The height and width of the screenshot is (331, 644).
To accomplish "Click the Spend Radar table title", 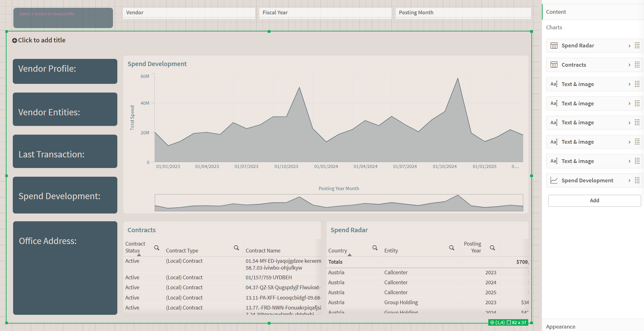I will pyautogui.click(x=349, y=230).
